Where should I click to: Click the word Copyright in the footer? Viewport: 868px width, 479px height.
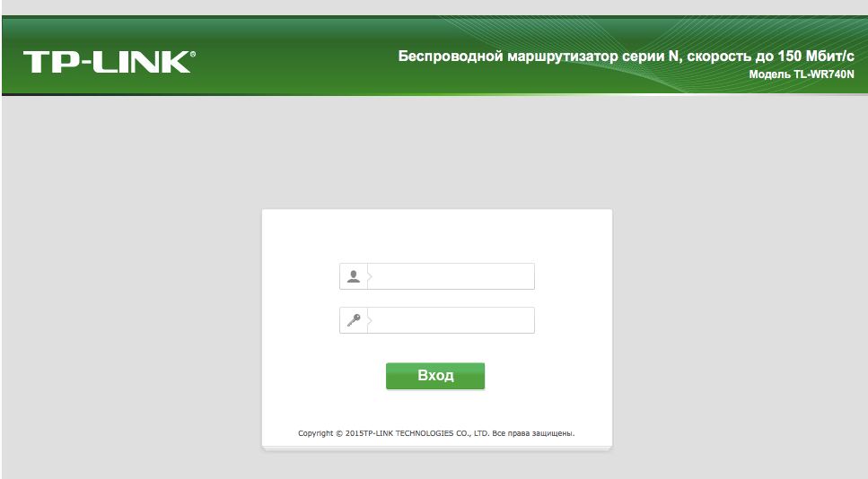pyautogui.click(x=316, y=433)
